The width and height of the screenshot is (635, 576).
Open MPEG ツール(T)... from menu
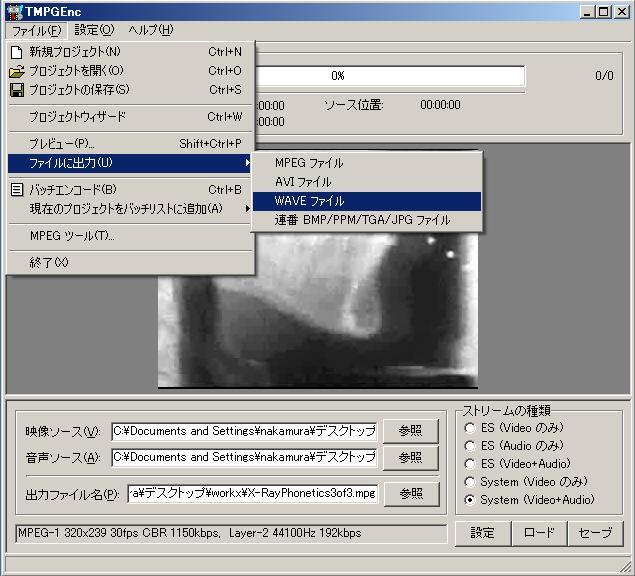click(130, 235)
